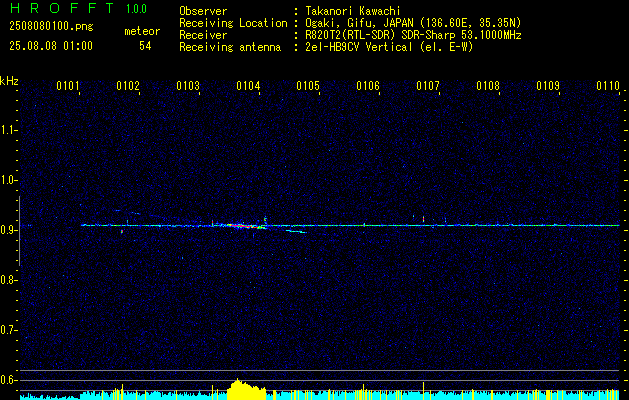This screenshot has height=400, width=629.
Task: Click the 0102 time marker
Action: [x=128, y=86]
